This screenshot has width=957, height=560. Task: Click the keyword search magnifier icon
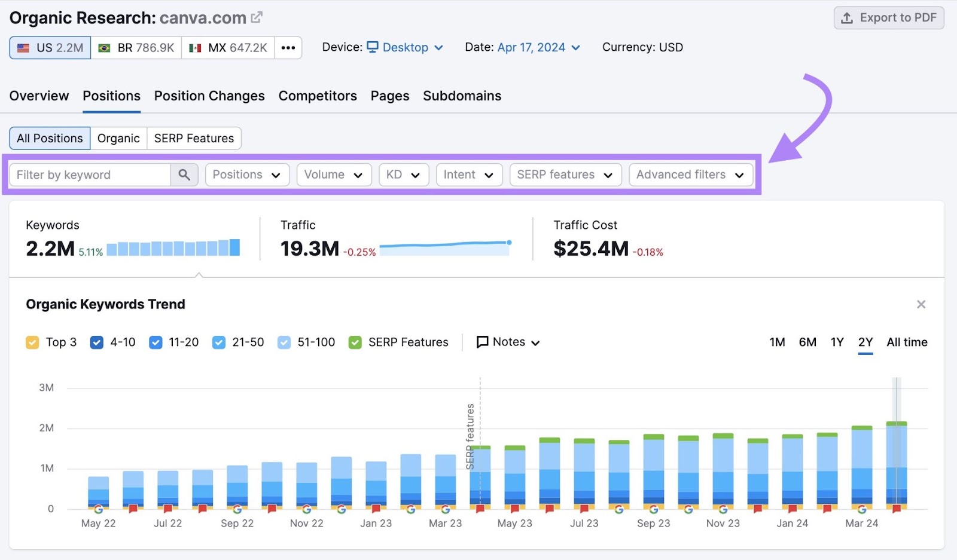[x=184, y=175]
